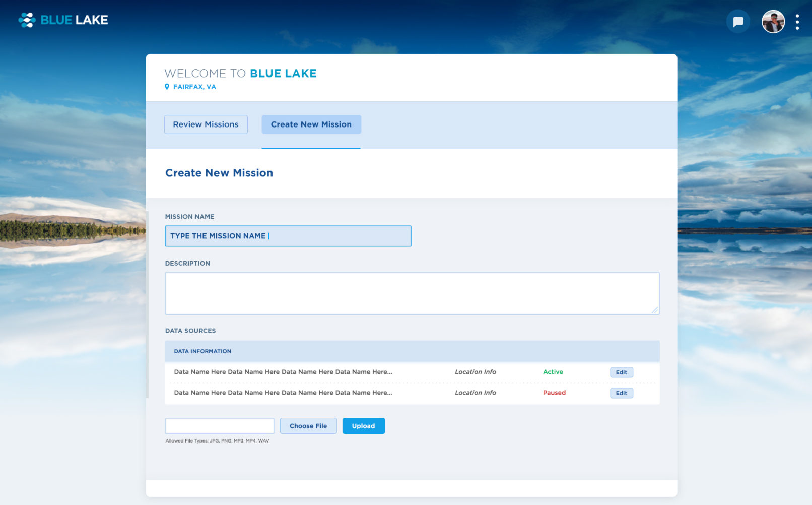Select the first data source name
The image size is (812, 505).
tap(283, 372)
